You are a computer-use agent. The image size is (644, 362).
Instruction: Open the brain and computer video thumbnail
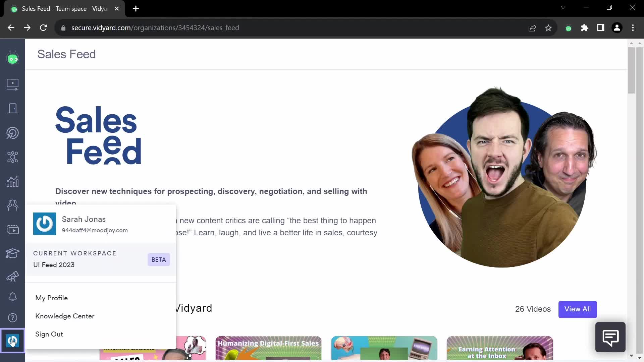pyautogui.click(x=384, y=348)
